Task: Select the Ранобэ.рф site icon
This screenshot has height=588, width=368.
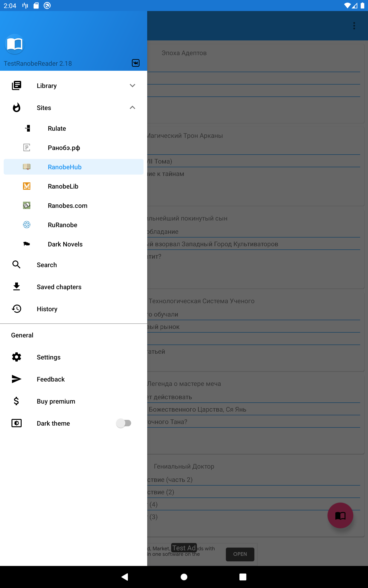Action: (x=27, y=147)
